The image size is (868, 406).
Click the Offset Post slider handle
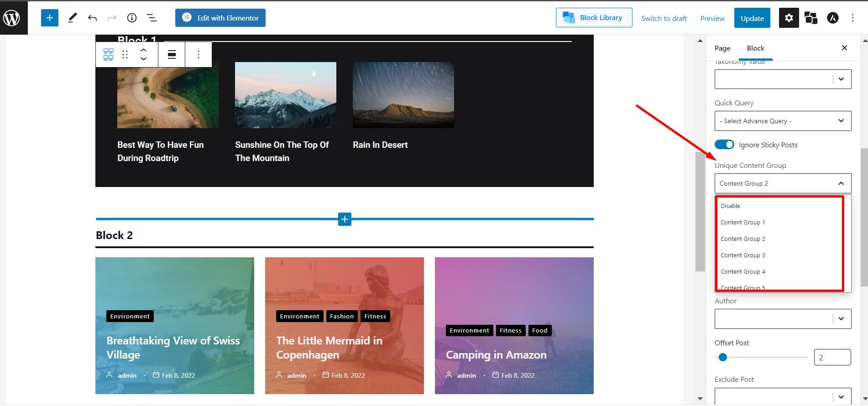723,358
